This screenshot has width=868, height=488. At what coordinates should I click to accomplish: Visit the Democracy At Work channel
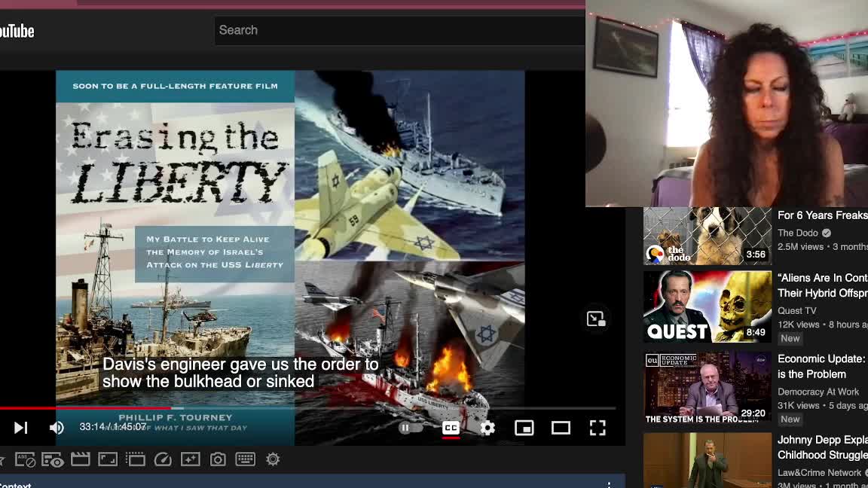pos(818,392)
